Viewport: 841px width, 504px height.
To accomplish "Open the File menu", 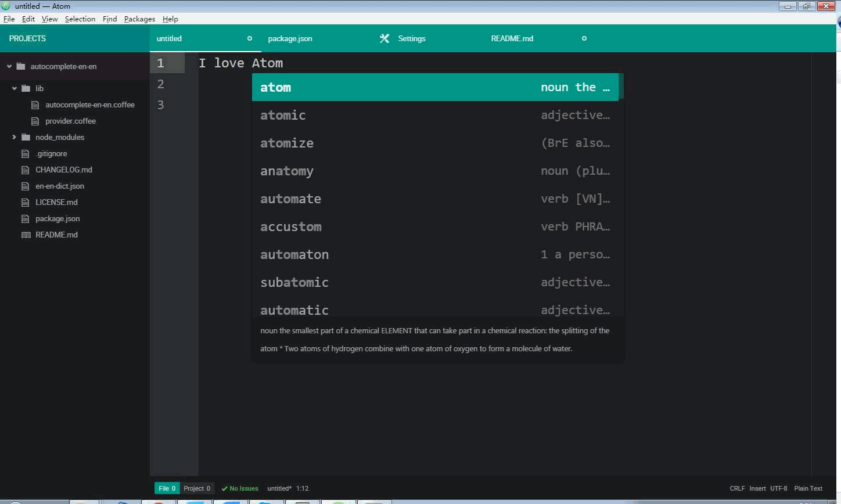I will coord(9,19).
